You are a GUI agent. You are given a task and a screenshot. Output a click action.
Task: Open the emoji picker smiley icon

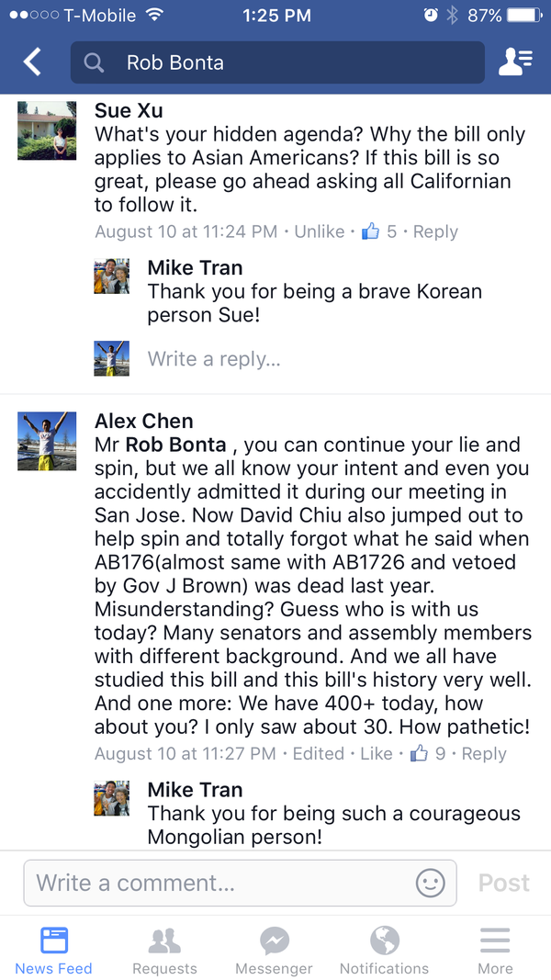coord(430,883)
